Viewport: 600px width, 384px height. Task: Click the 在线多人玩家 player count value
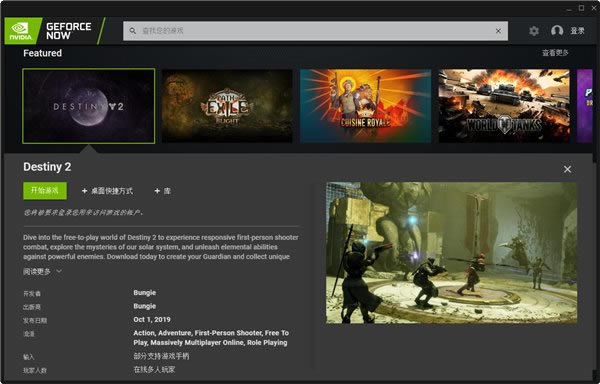pos(154,369)
